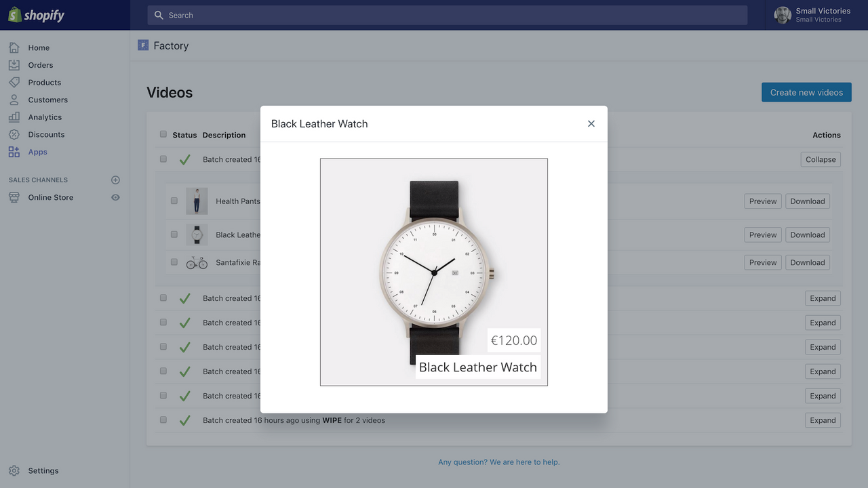Click the green checkmark of the WIPE batch

tap(184, 420)
